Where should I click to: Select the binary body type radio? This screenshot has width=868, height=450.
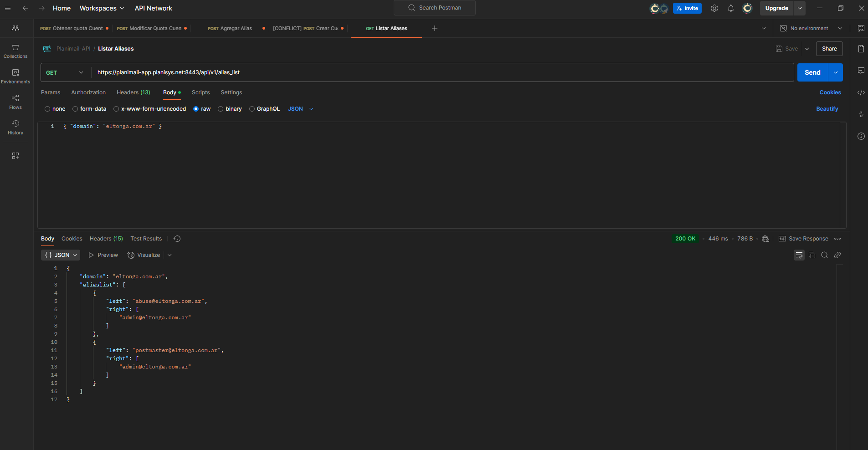click(x=221, y=109)
